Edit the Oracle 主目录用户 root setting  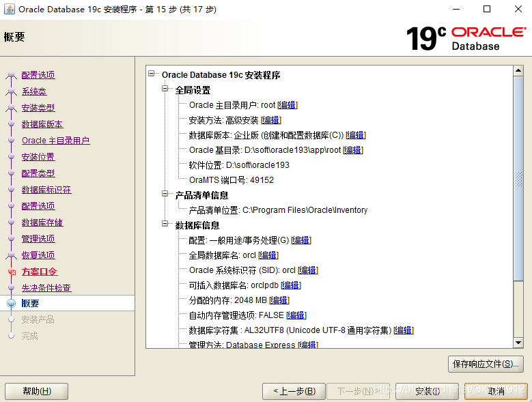click(288, 105)
